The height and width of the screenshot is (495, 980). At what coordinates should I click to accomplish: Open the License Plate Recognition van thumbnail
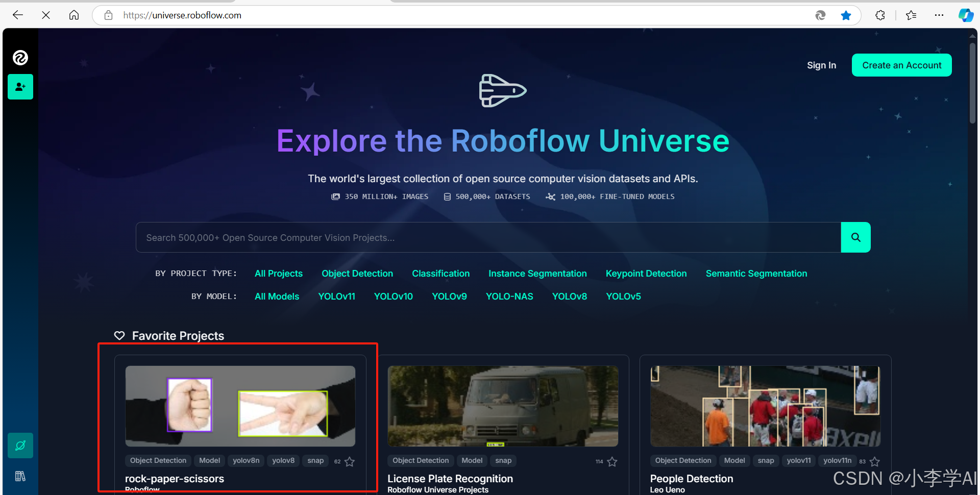pos(503,406)
